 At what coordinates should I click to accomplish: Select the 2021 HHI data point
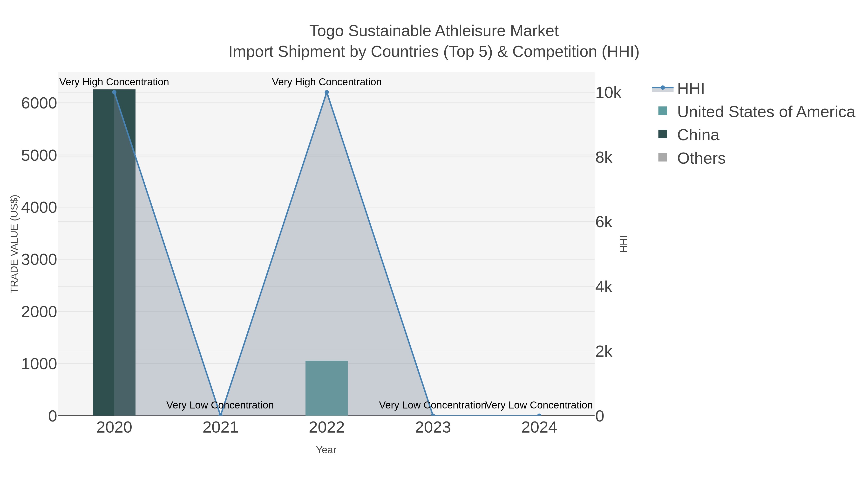pos(220,415)
